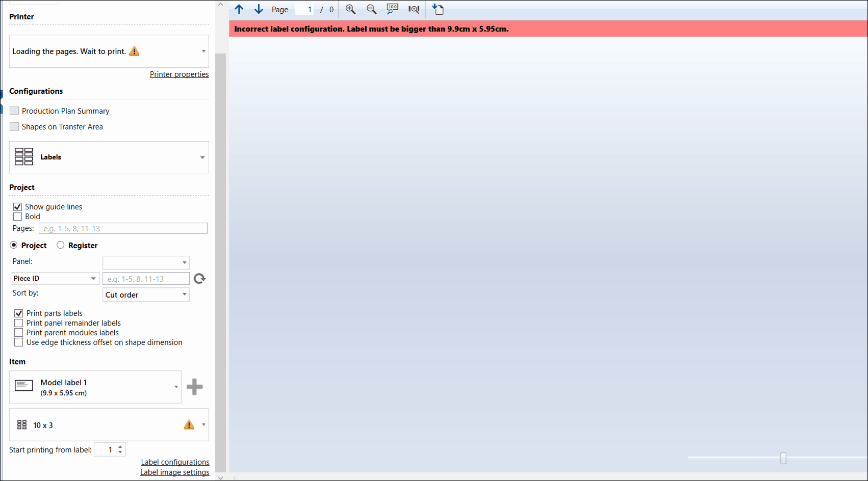Open the Cut order sort dropdown
The image size is (868, 481).
[x=146, y=295]
